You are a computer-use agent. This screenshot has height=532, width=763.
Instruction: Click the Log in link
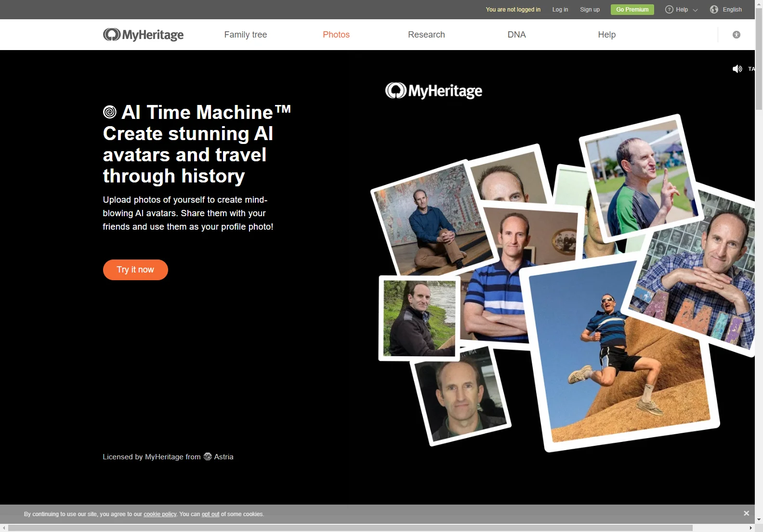(x=560, y=10)
